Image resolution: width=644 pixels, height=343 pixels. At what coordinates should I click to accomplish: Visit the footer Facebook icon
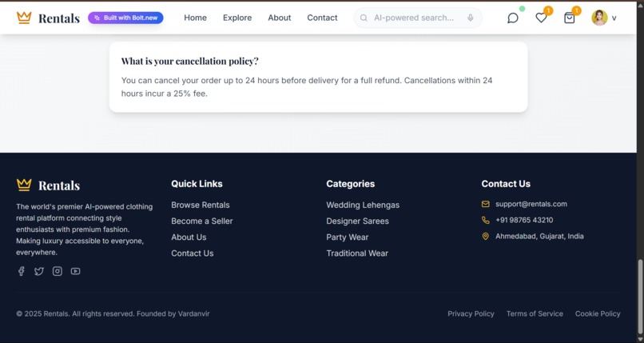[22, 271]
